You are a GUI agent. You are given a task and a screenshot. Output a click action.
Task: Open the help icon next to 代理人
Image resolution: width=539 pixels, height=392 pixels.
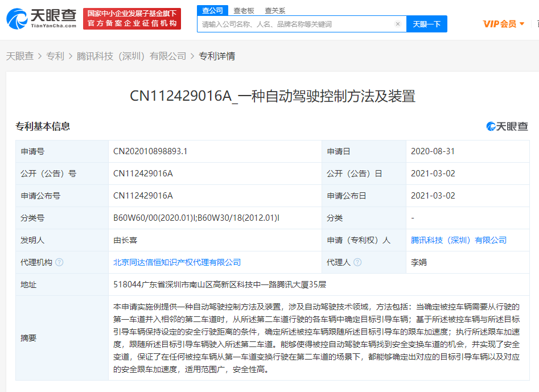point(357,262)
